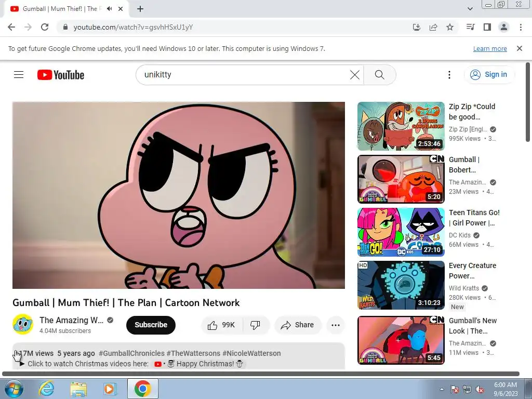Open Gumball Bobert video thumbnail
The image size is (532, 399).
coord(401,179)
